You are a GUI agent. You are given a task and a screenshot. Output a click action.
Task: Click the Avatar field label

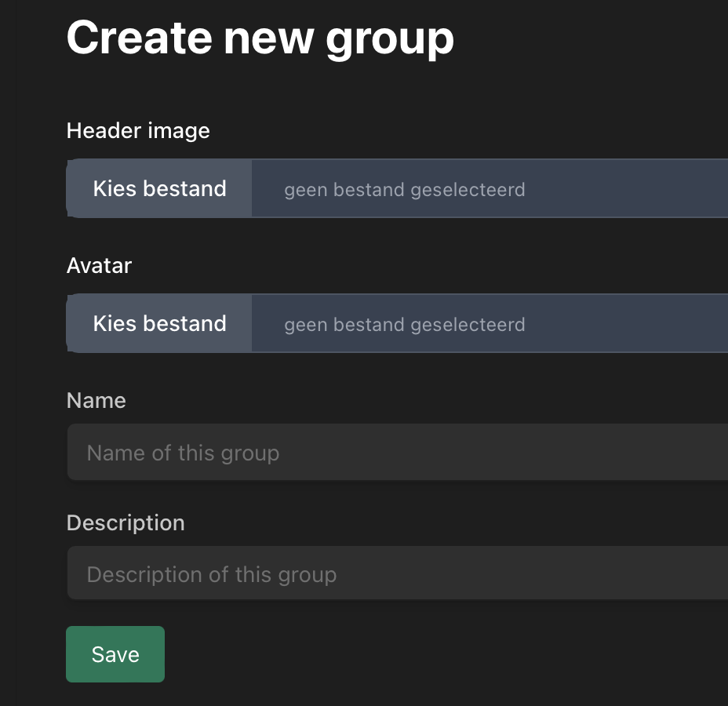(99, 265)
